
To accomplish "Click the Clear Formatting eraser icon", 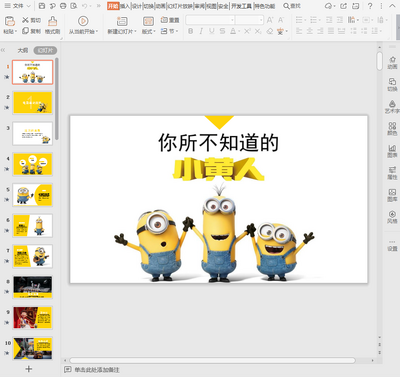I will click(270, 31).
